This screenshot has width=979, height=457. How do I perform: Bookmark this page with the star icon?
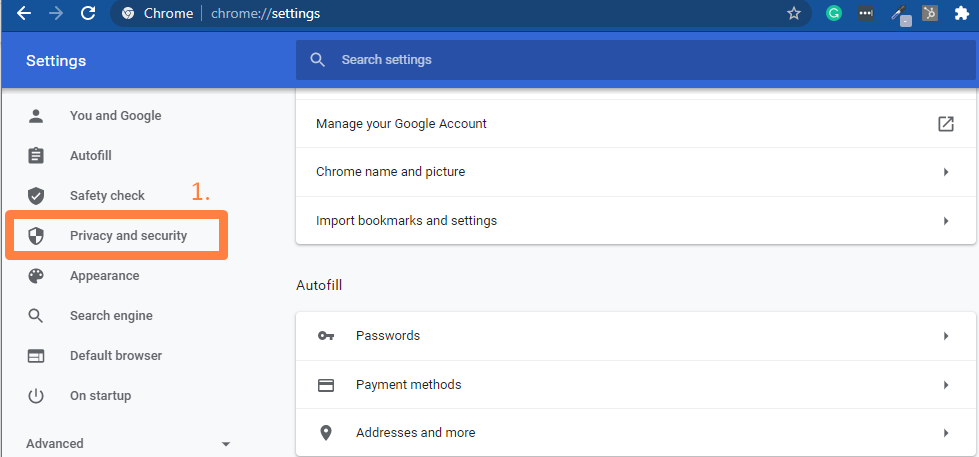click(x=794, y=14)
